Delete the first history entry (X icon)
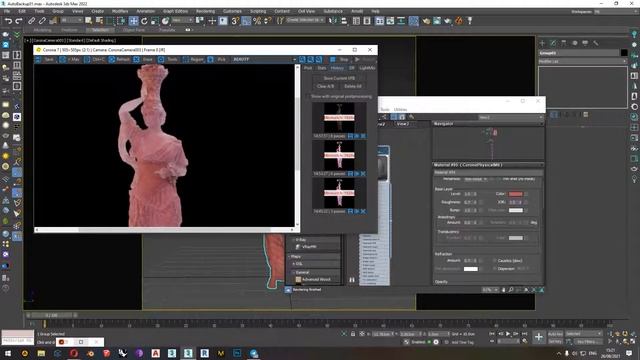Viewport: 640px width, 360px height. [363, 136]
